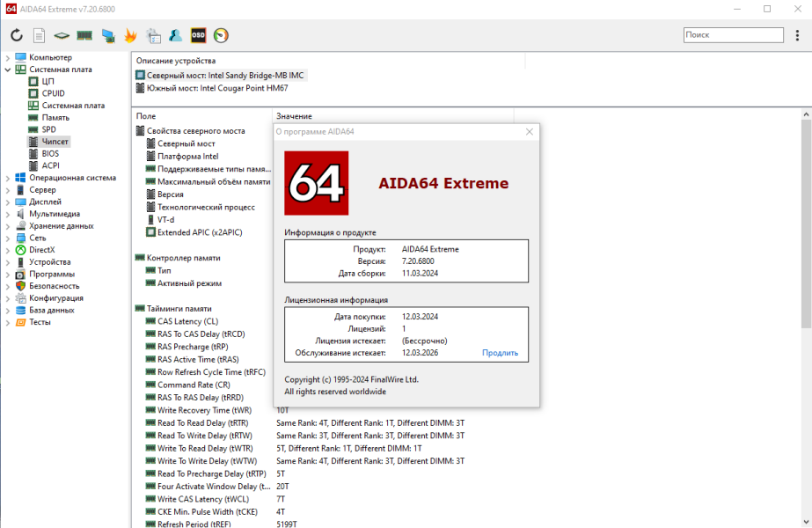Image resolution: width=812 pixels, height=528 pixels.
Task: Launch the system stability test flame icon
Action: pyautogui.click(x=130, y=35)
